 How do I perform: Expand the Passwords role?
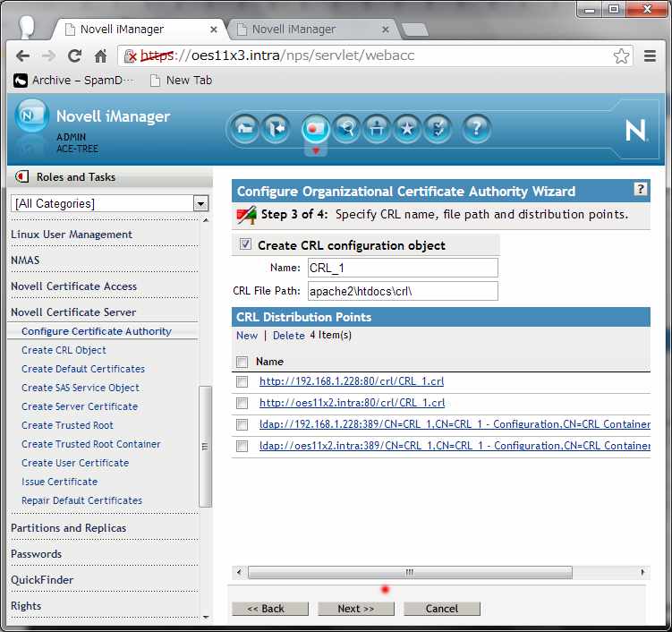click(x=37, y=554)
